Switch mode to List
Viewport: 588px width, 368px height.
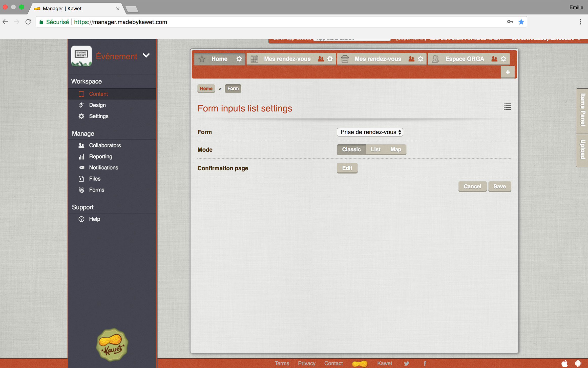[x=375, y=149]
